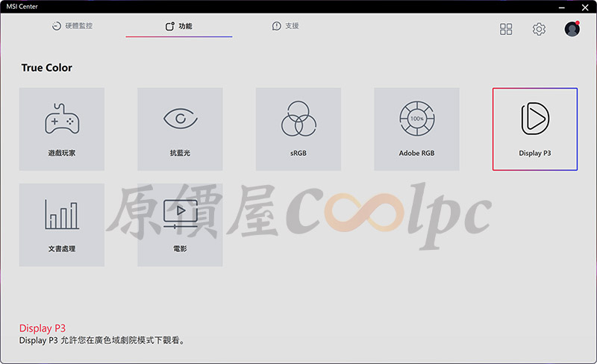
Task: Select the Adobe RGB 100% tile
Action: coord(416,129)
